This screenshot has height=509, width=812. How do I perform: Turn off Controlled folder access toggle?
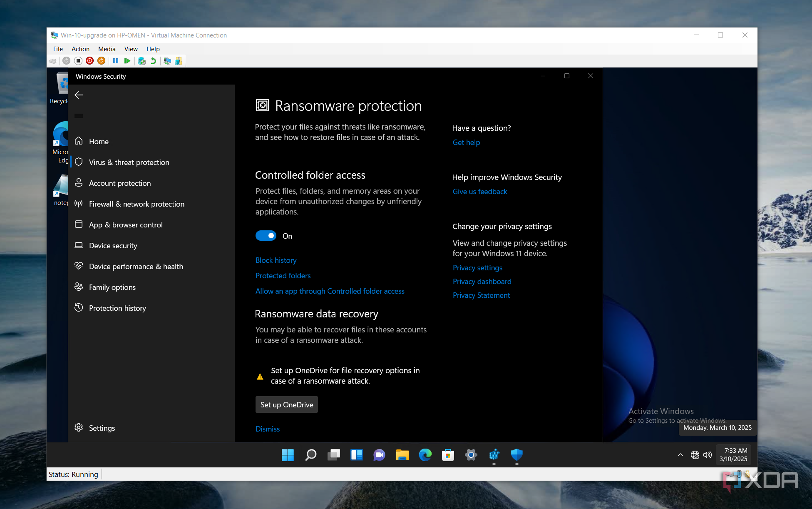[266, 236]
